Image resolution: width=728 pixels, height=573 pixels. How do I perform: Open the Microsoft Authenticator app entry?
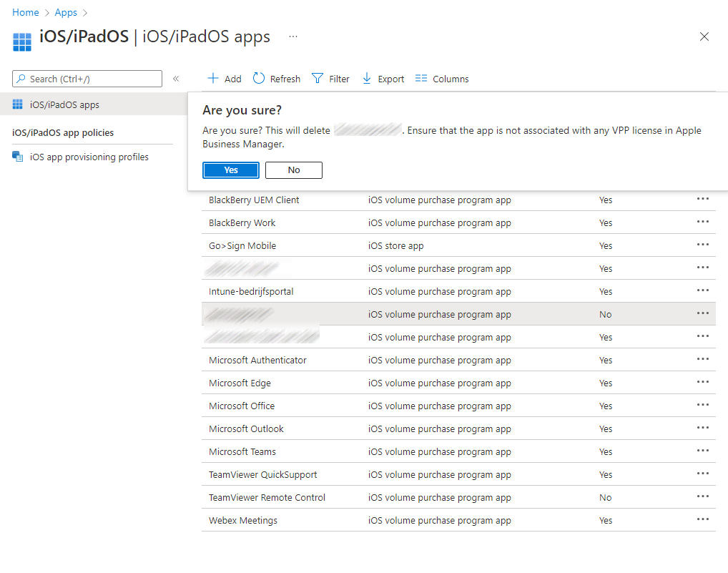(257, 360)
